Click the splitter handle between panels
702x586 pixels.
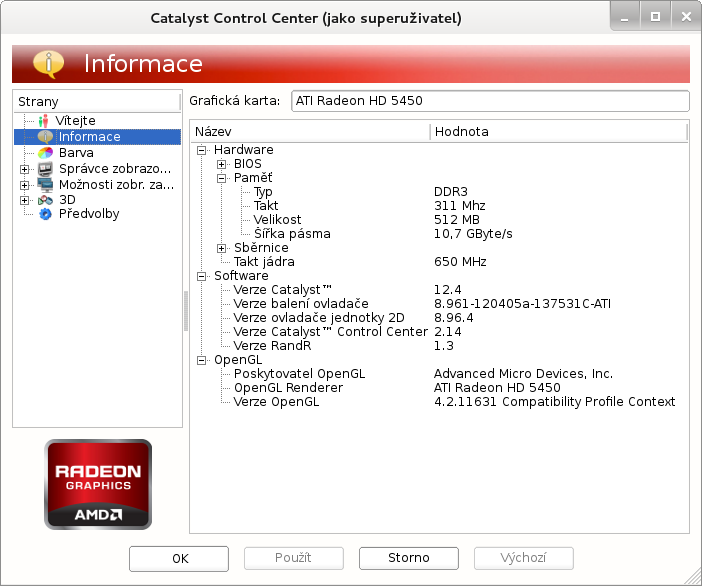(x=186, y=311)
